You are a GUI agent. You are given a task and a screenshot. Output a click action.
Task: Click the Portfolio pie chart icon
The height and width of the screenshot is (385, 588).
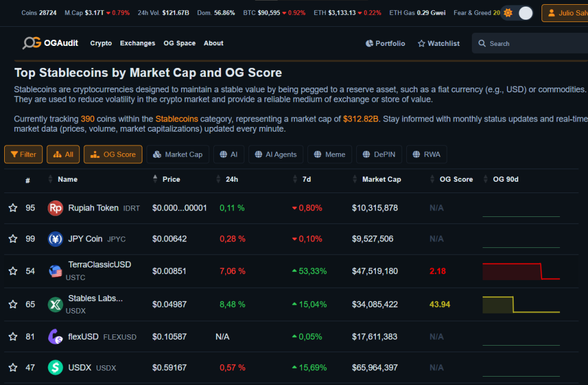(x=369, y=44)
